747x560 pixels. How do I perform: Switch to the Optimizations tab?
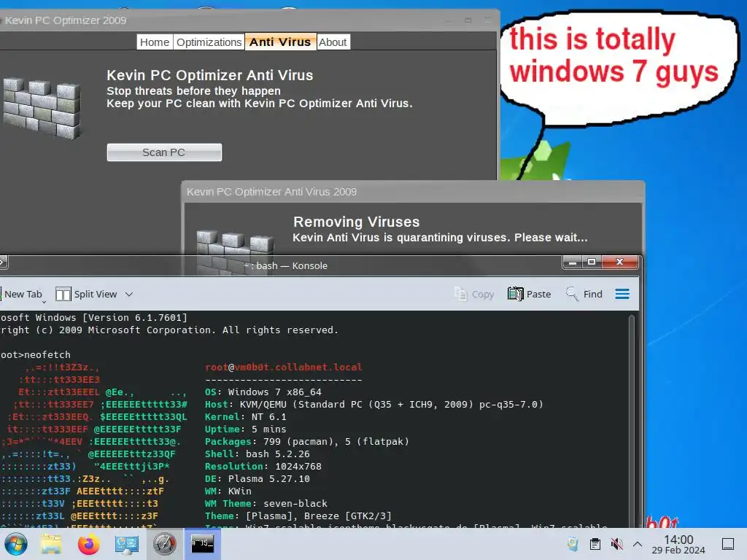[x=209, y=42]
